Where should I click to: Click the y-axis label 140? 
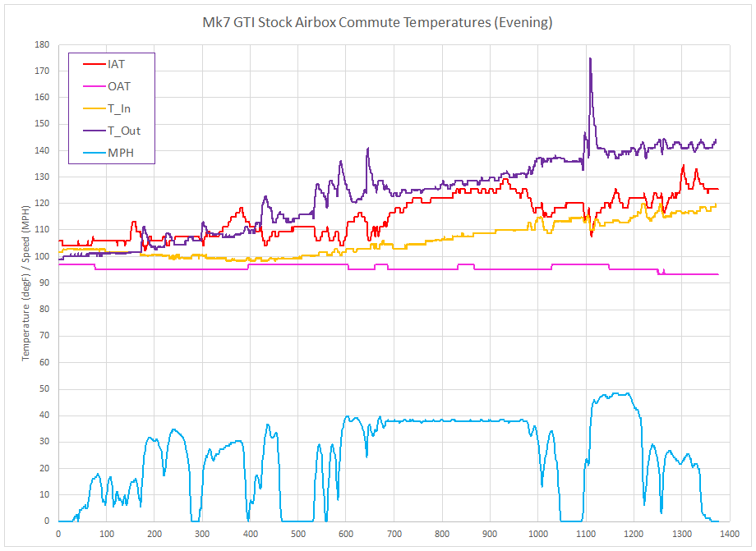[42, 150]
